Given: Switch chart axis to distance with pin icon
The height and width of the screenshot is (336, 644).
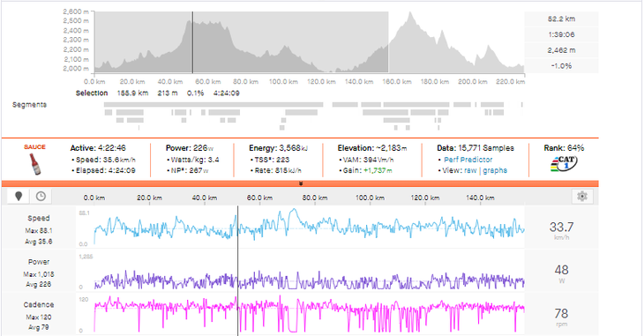Looking at the screenshot, I should tap(19, 197).
